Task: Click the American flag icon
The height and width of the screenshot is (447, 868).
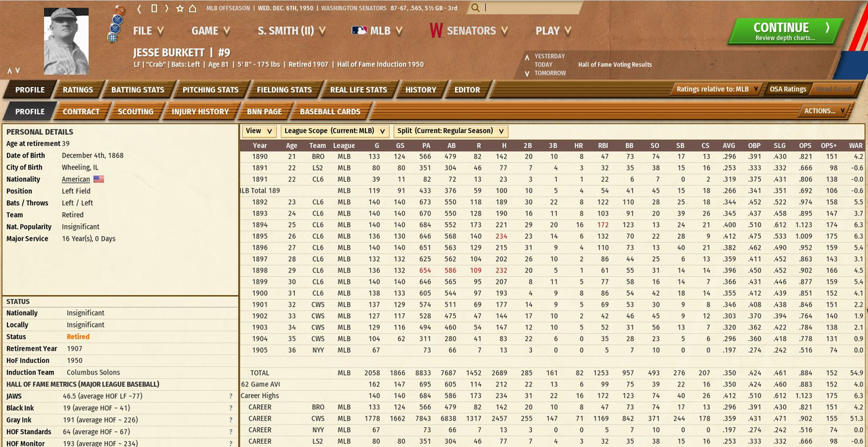Action: pos(99,179)
